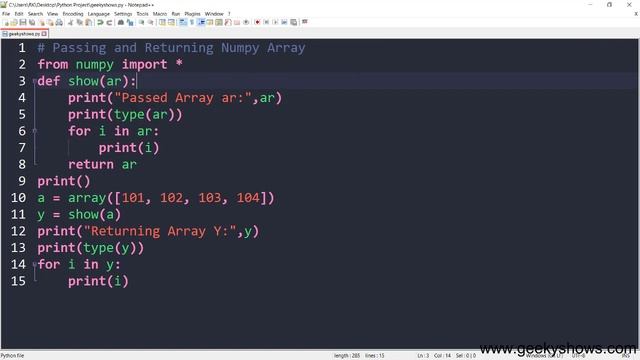Viewport: 640px width, 360px height.
Task: Click the Copy toolbar icon
Action: click(x=80, y=22)
